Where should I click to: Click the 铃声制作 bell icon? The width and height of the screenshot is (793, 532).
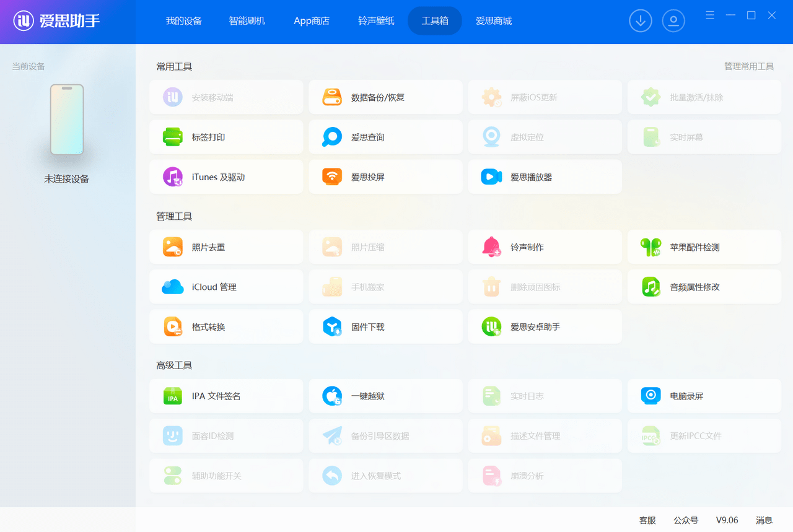pyautogui.click(x=491, y=247)
